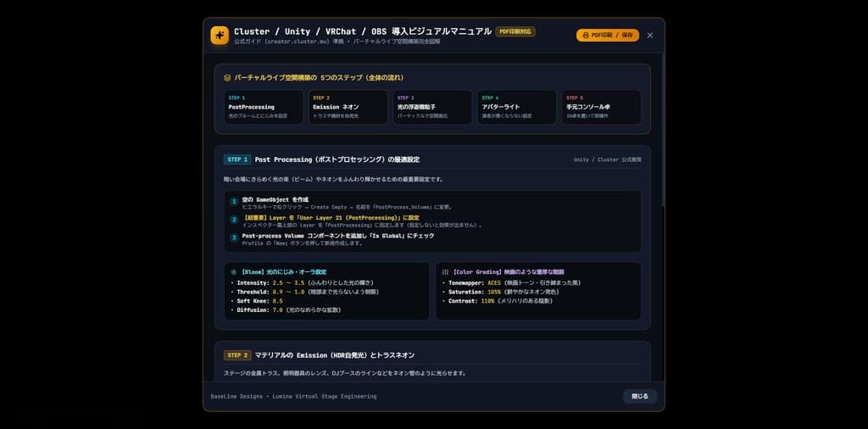Screen dimensions: 868x429
Task: Select the STEP 4 アバターライト card
Action: 517,107
